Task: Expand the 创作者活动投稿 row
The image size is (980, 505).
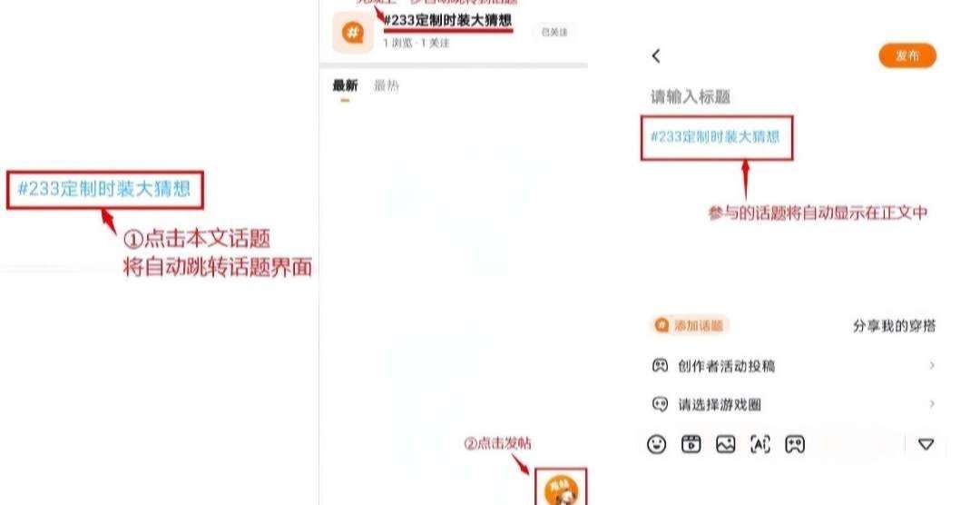Action: click(x=794, y=365)
